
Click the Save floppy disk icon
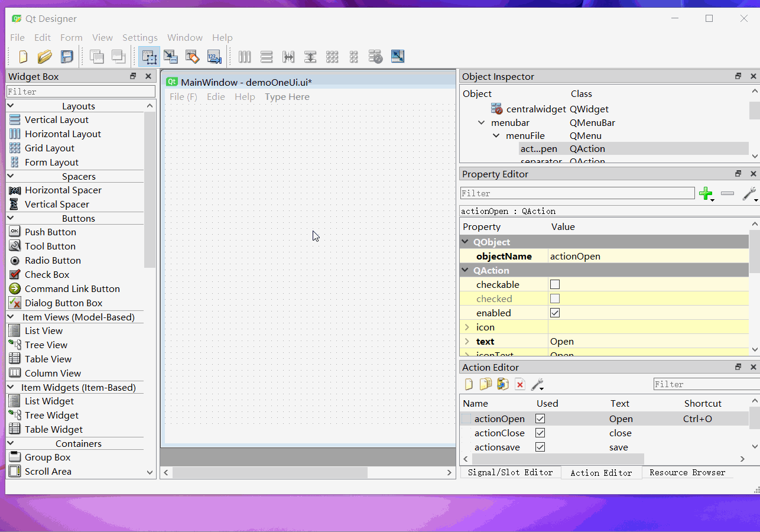[x=67, y=57]
